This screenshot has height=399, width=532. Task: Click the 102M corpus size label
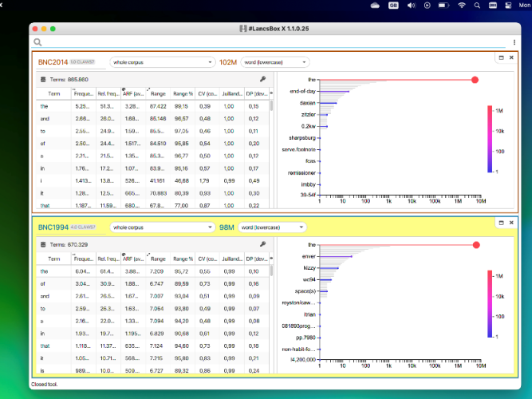tap(228, 62)
